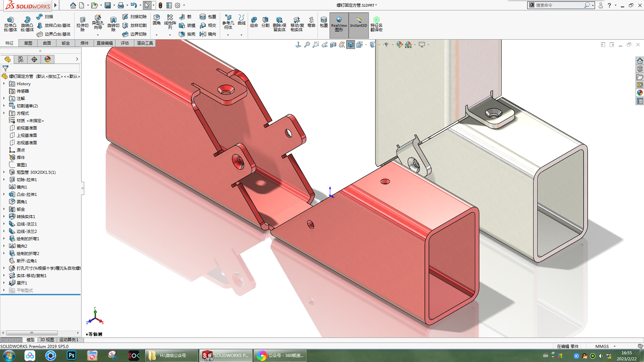The height and width of the screenshot is (362, 644).
Task: Select the 扫描切除 swept cut tool
Action: (x=134, y=16)
